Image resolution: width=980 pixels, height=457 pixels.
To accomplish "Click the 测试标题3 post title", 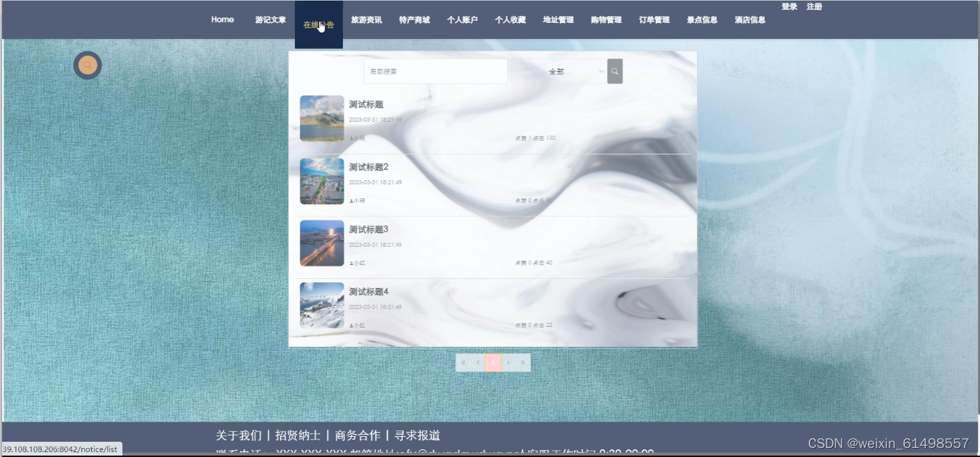I will (x=369, y=230).
